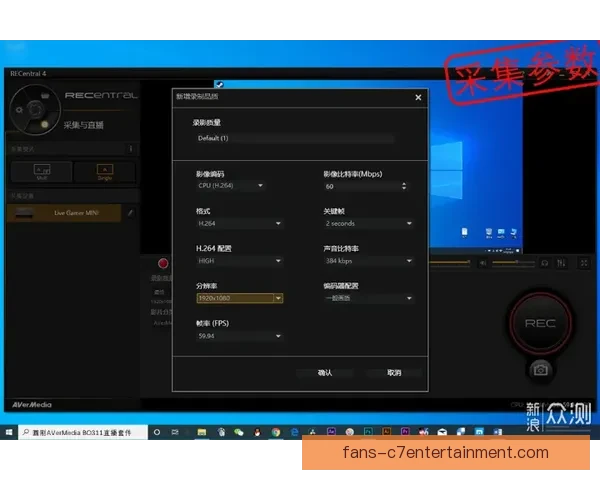Open settings gear on RECentral mode wheel
600x480 pixels.
click(x=19, y=110)
